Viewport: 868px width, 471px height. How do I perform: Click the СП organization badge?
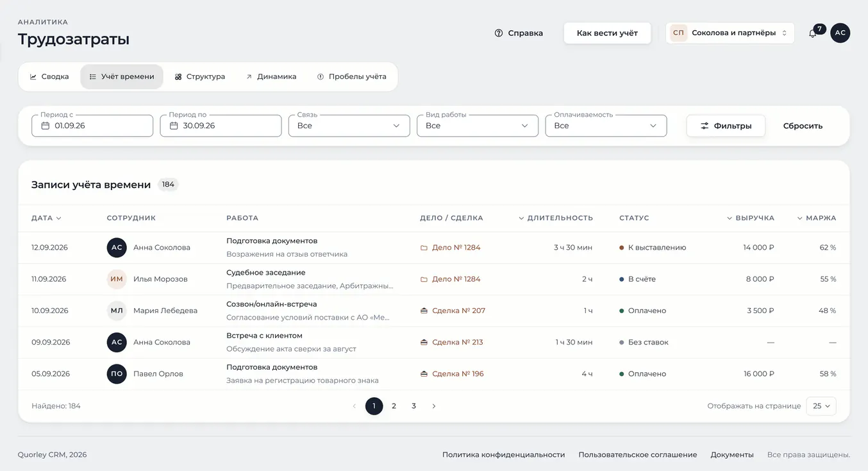pos(678,33)
